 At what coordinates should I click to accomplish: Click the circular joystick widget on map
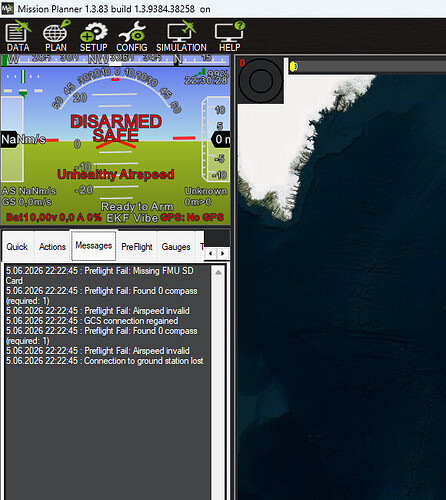point(261,81)
